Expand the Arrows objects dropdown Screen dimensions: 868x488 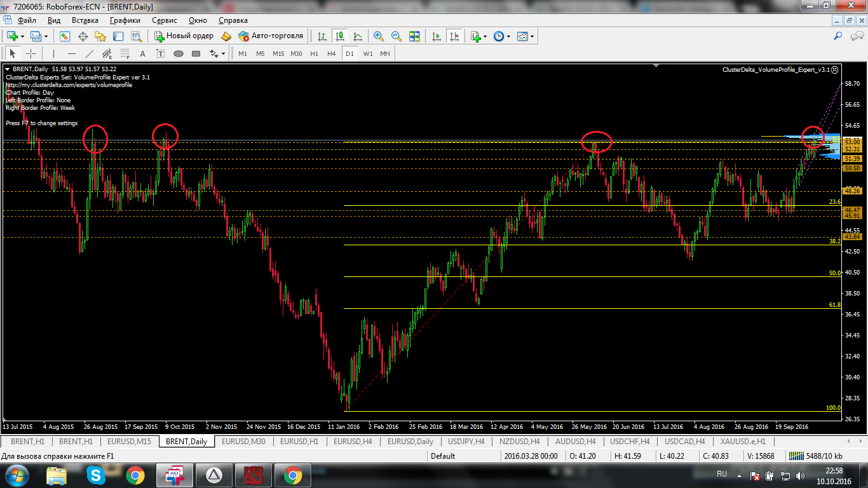pyautogui.click(x=223, y=53)
